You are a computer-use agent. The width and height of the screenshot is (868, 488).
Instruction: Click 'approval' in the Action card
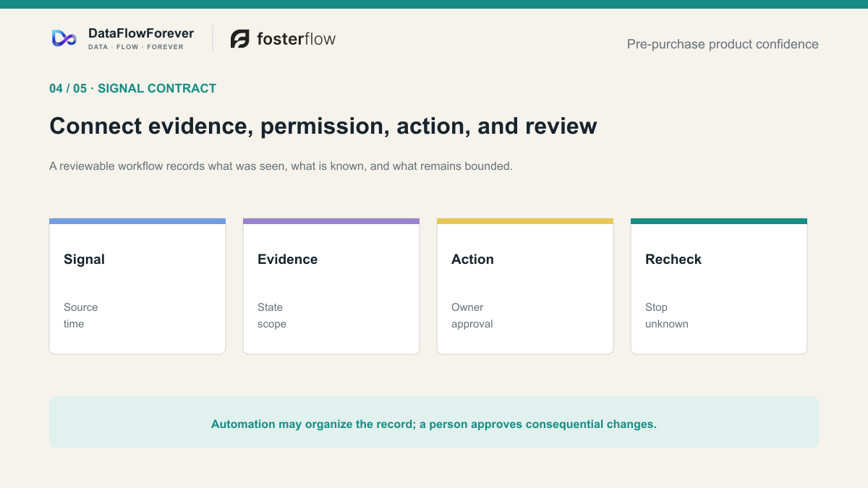click(472, 325)
